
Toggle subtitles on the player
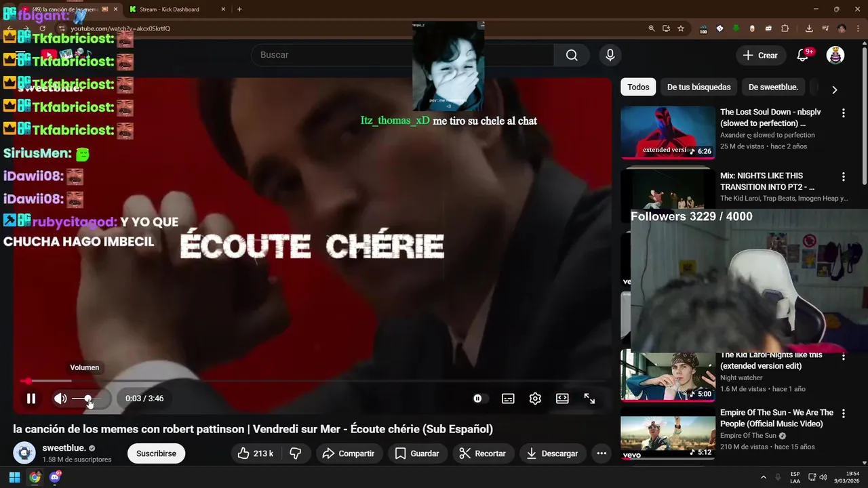[x=508, y=399]
